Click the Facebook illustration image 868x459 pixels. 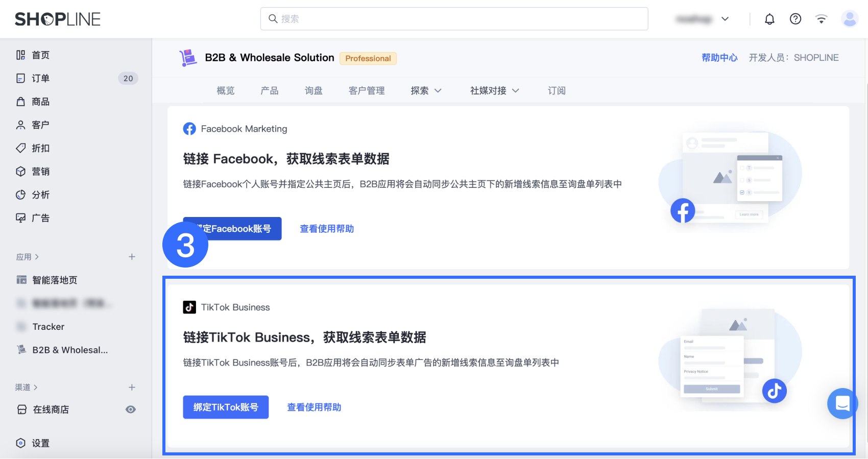coord(730,178)
